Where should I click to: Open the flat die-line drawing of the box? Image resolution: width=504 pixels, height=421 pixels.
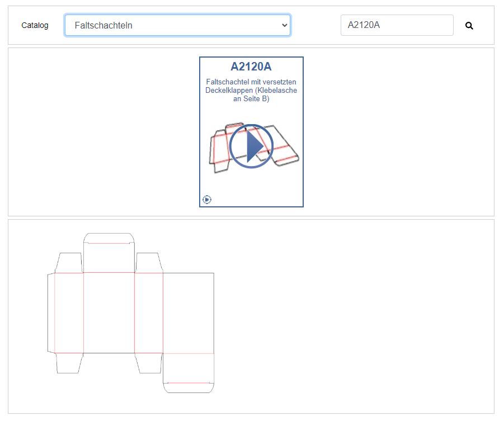point(131,313)
